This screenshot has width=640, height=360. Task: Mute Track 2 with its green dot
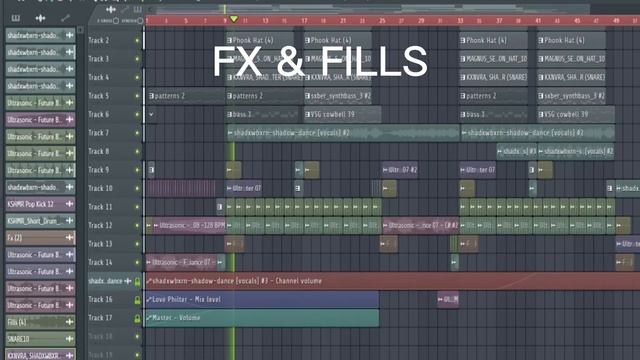137,40
